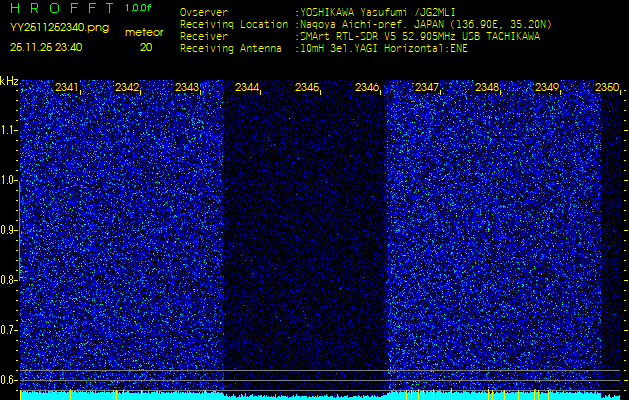The image size is (629, 400).
Task: Click the 2342 time marker label
Action: coord(127,87)
